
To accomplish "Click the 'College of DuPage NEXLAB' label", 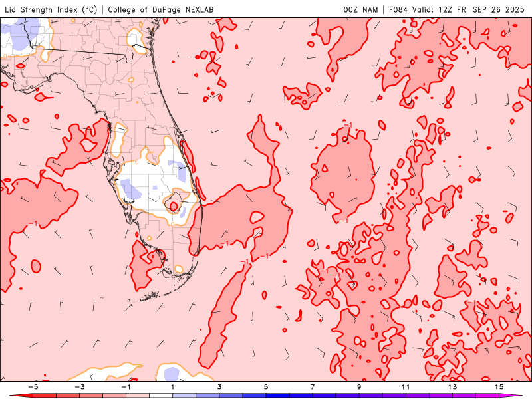I will click(x=161, y=9).
